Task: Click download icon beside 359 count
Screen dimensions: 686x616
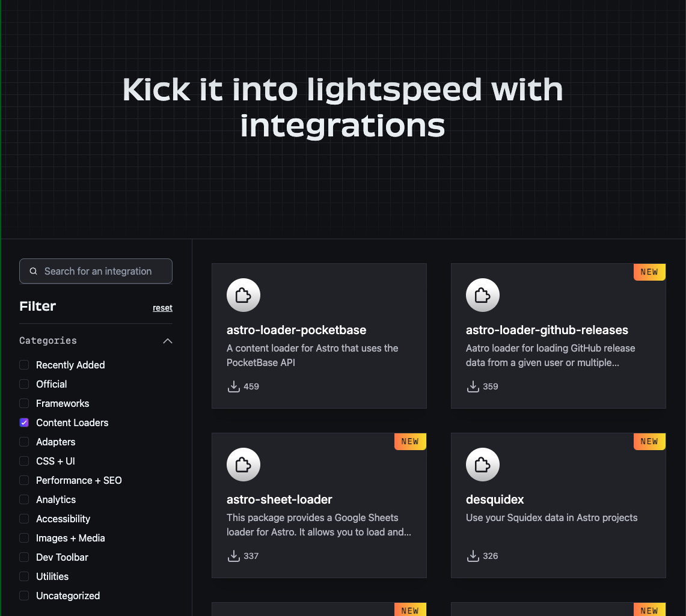Action: coord(473,386)
